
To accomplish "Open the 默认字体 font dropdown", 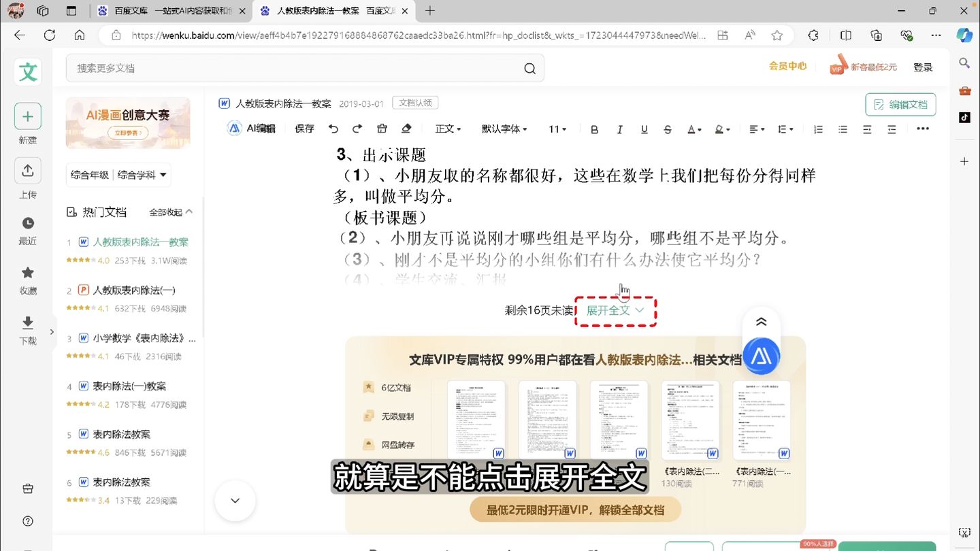I will pos(504,129).
